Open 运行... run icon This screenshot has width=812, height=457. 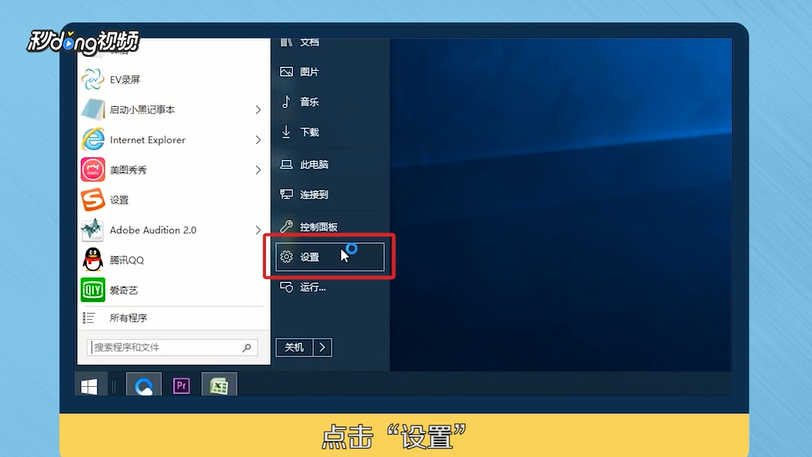coord(286,287)
